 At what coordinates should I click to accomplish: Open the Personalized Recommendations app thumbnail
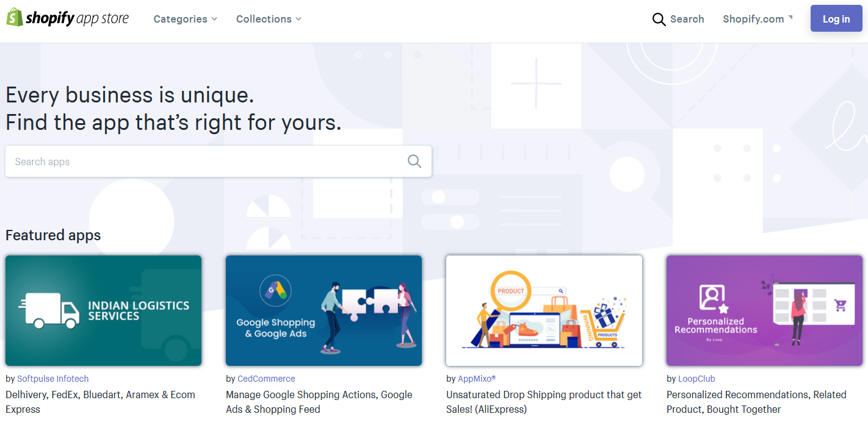pyautogui.click(x=764, y=310)
